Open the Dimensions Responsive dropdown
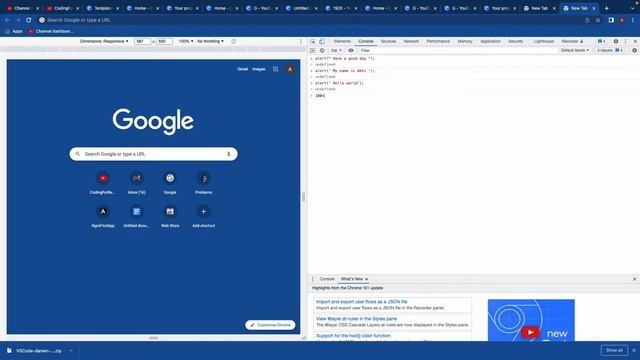This screenshot has height=360, width=640. [x=104, y=41]
